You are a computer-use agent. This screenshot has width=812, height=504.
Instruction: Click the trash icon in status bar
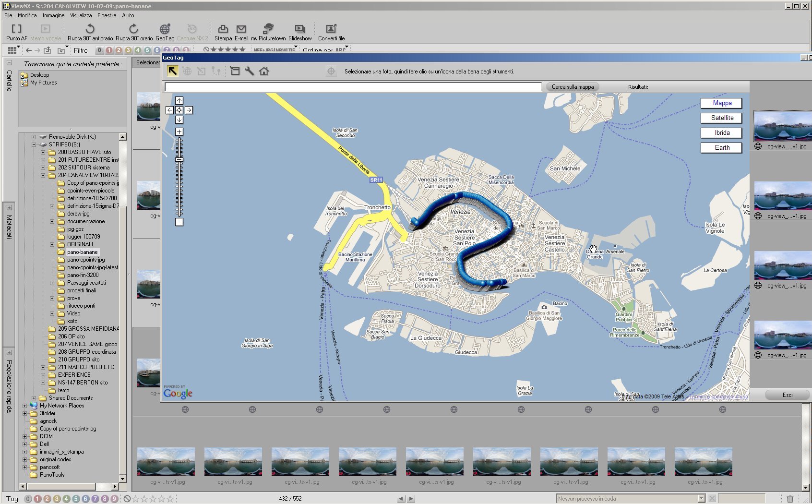[790, 499]
